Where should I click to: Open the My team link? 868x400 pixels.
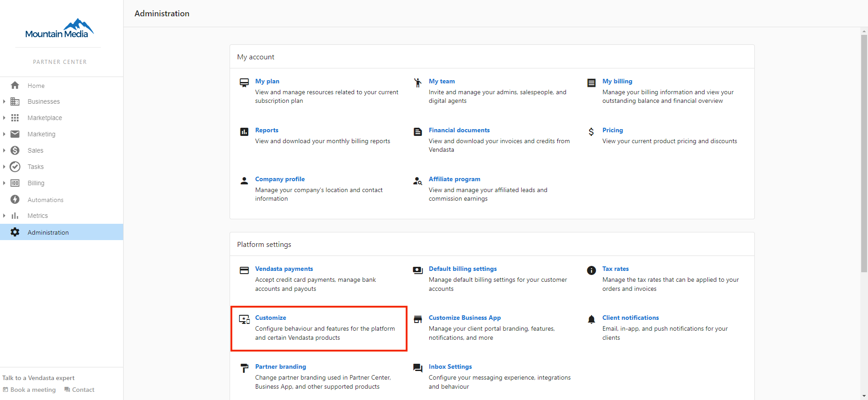(441, 81)
